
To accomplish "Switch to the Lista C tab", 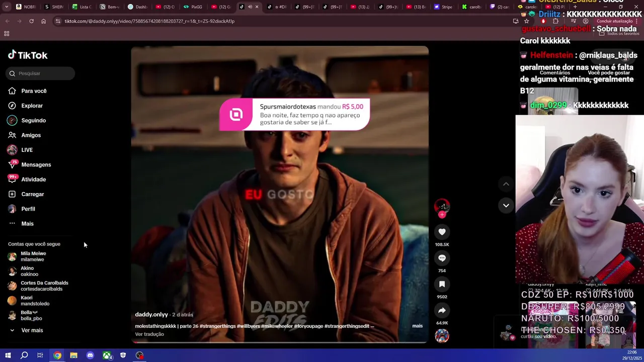I will (x=82, y=7).
